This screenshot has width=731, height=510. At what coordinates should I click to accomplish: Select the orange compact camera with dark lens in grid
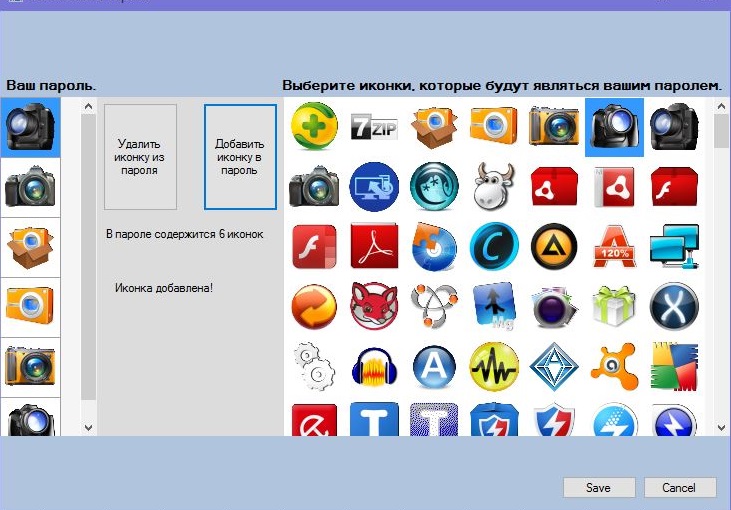(554, 126)
